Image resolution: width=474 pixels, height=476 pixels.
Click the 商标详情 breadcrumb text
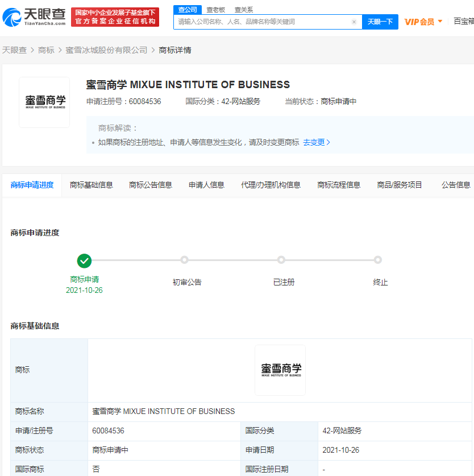coord(175,50)
